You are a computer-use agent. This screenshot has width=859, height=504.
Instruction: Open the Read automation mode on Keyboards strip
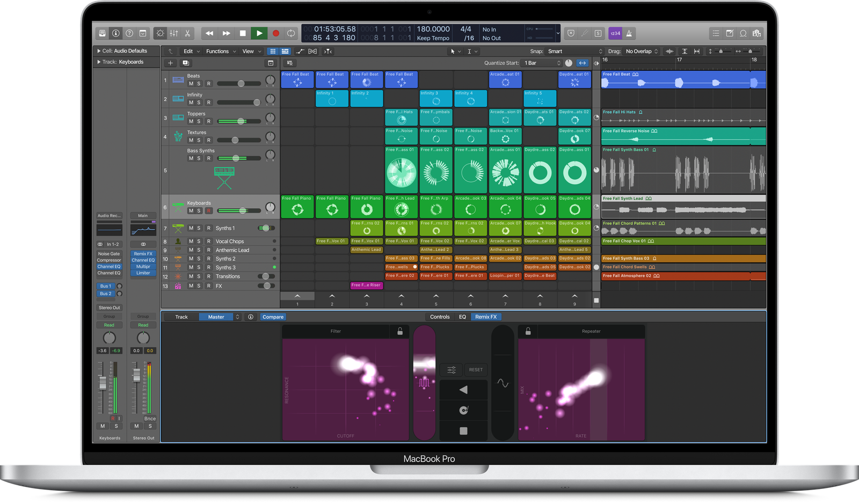tap(109, 325)
